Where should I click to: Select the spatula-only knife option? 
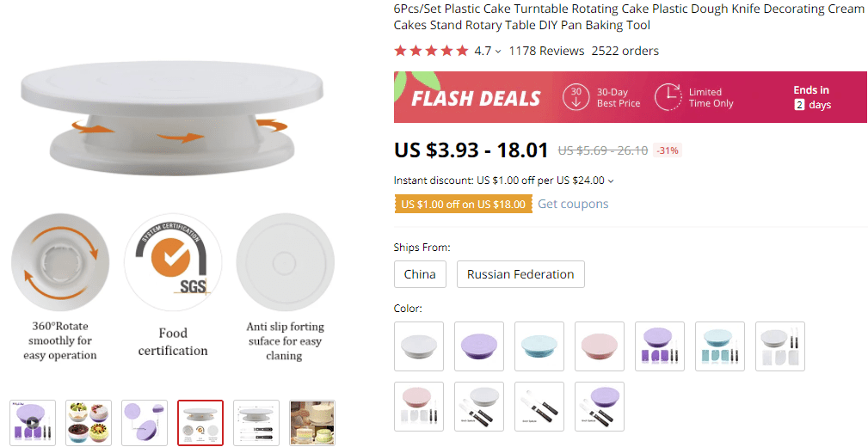point(539,407)
